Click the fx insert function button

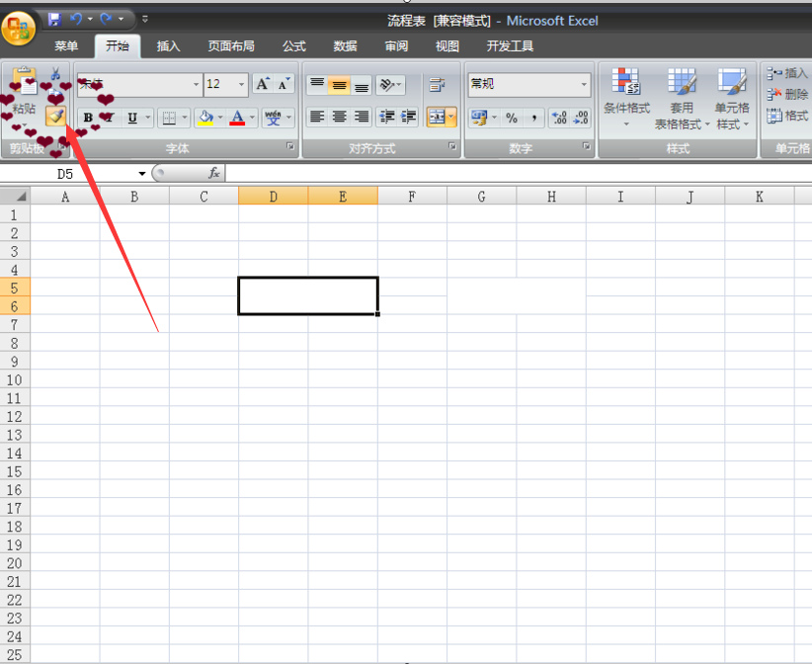214,173
